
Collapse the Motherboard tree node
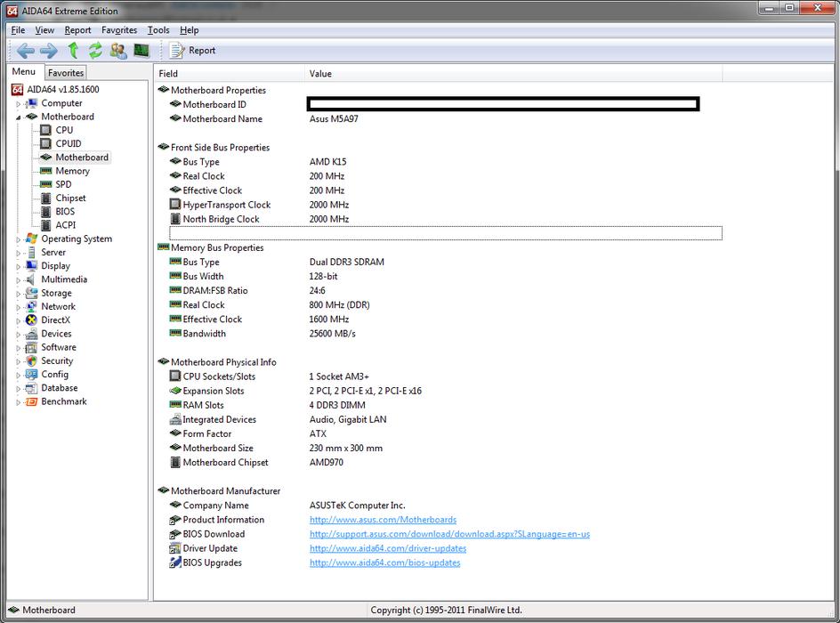[x=17, y=117]
